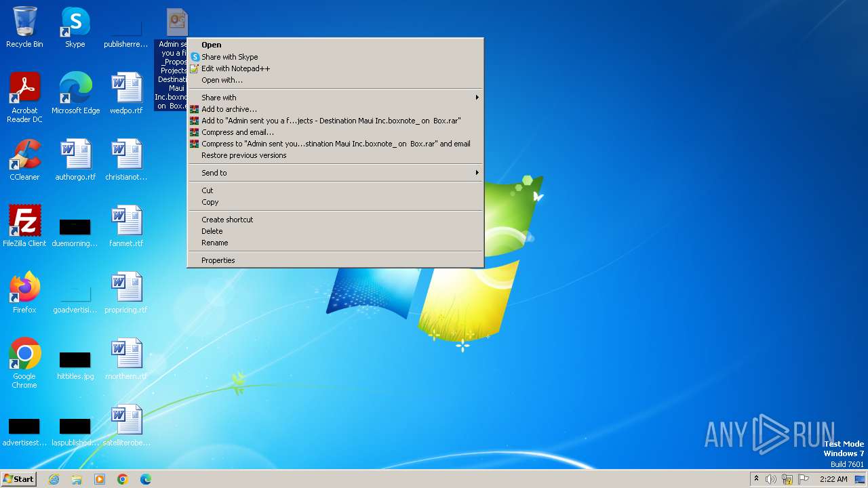Select fanmet.rtf document icon
868x488 pixels.
click(126, 226)
